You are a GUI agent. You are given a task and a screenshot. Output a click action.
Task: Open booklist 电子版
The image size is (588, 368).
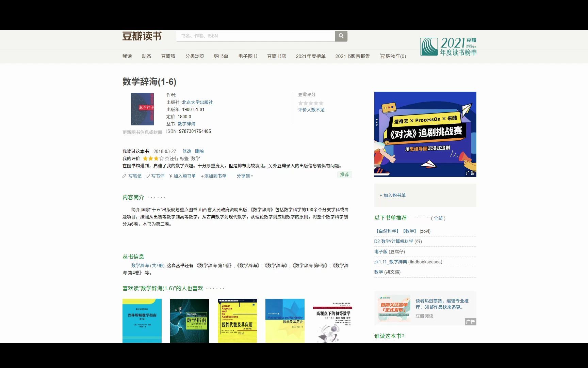(x=381, y=251)
